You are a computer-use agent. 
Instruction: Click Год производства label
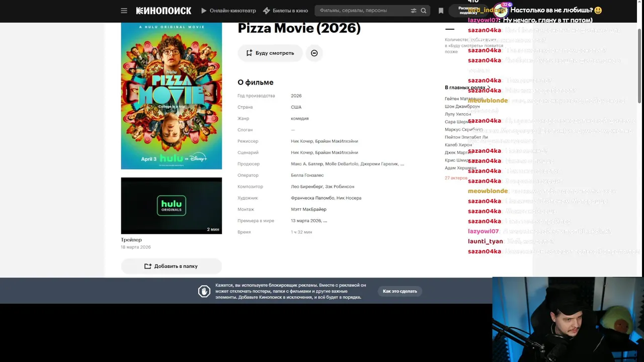click(x=256, y=96)
